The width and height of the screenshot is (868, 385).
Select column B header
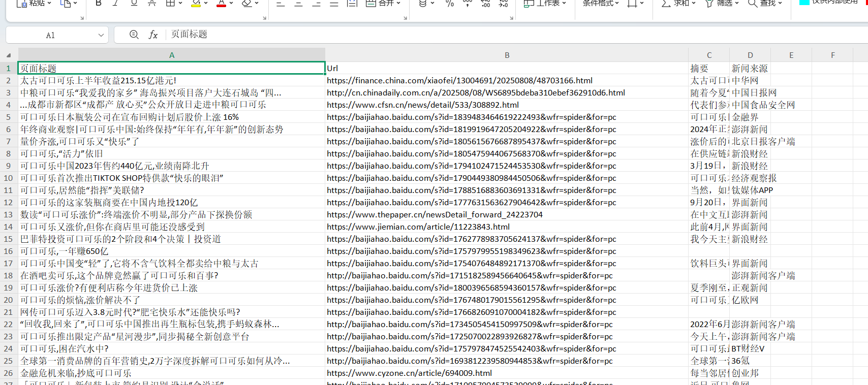(x=507, y=55)
